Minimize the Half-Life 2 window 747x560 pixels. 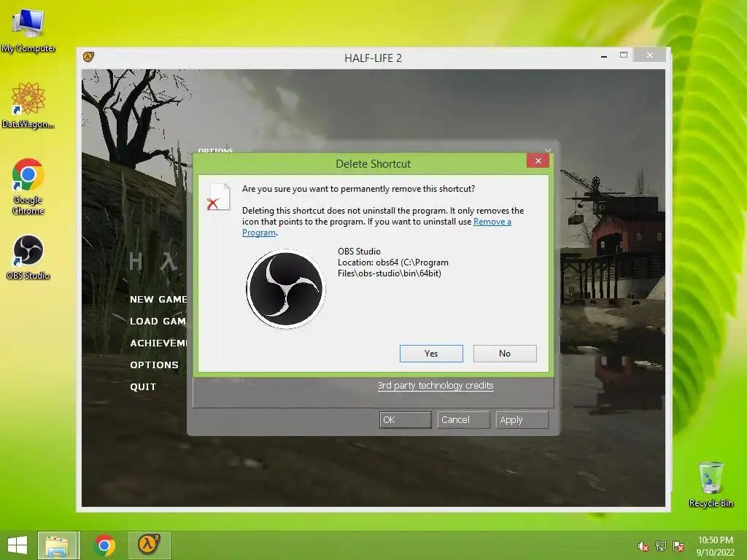[603, 56]
